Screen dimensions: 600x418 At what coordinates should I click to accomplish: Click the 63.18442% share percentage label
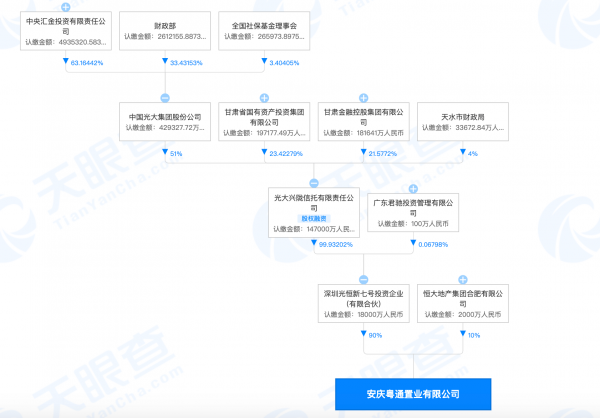pyautogui.click(x=87, y=63)
